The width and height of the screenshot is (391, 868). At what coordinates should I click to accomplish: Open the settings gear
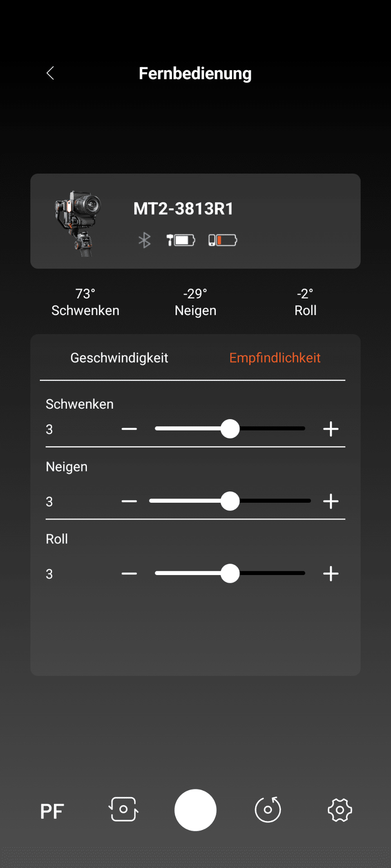(x=340, y=810)
